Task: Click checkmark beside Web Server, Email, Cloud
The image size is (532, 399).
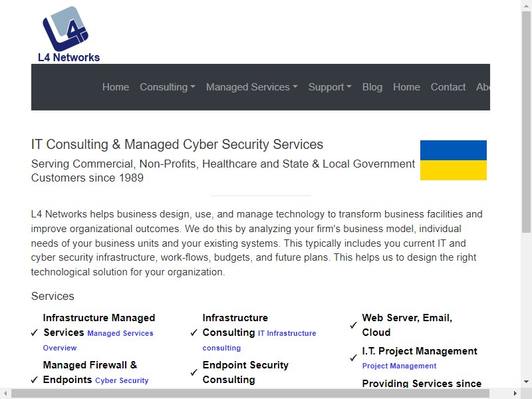Action: pos(353,325)
